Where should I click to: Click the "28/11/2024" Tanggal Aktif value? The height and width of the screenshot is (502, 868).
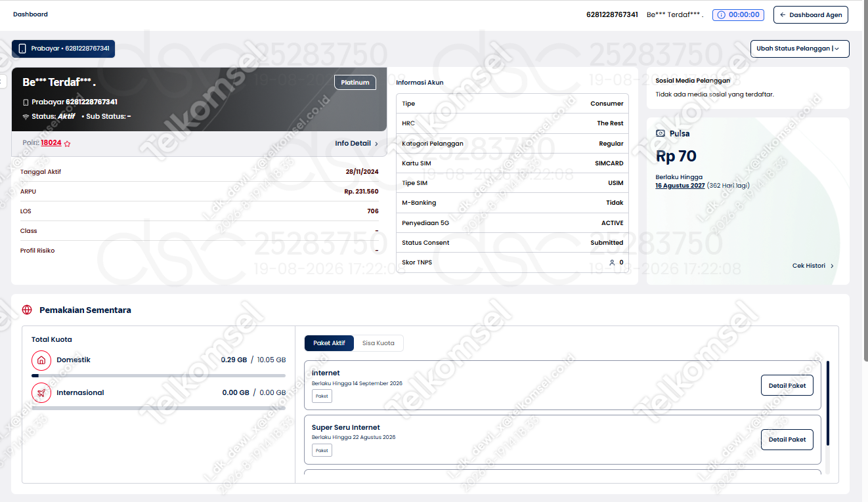tap(362, 172)
